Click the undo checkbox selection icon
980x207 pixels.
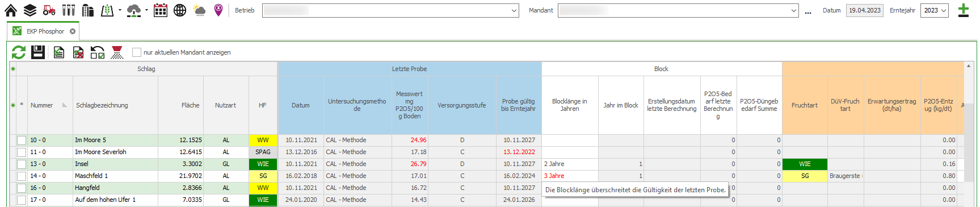[98, 52]
